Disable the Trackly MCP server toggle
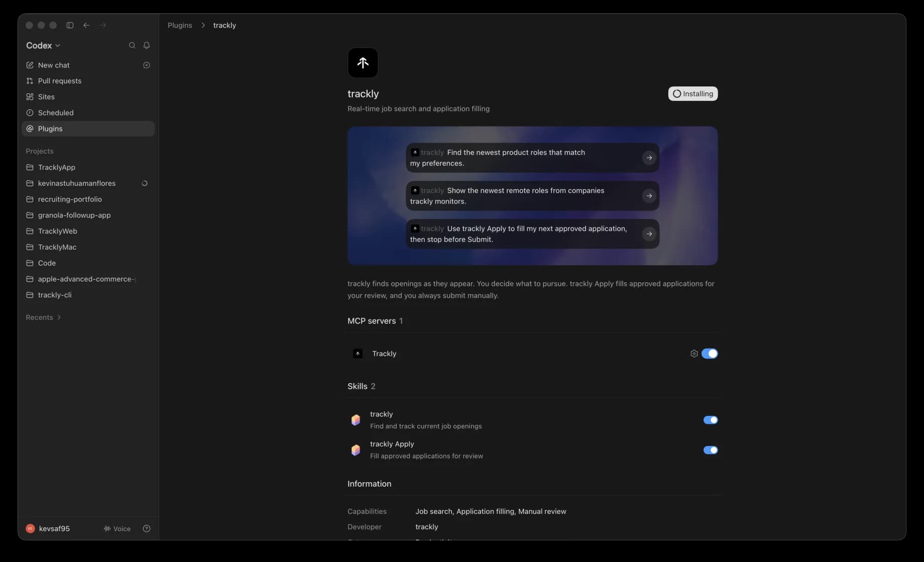Viewport: 924px width, 562px height. pos(710,354)
